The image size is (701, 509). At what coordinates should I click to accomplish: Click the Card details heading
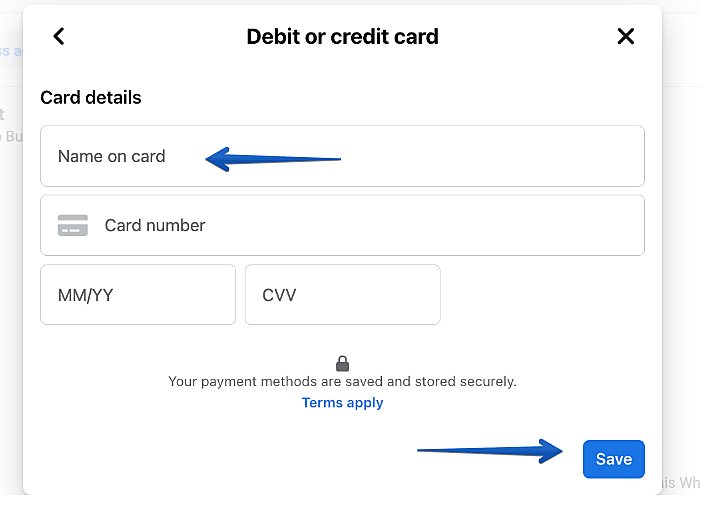click(x=91, y=98)
